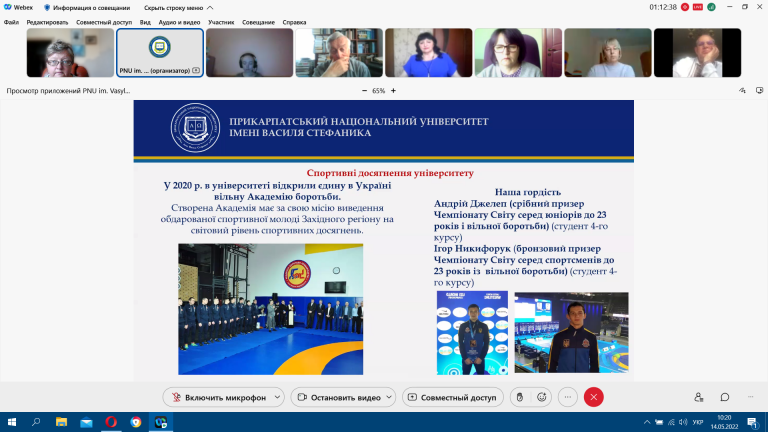Expand video options dropdown arrow

point(389,397)
